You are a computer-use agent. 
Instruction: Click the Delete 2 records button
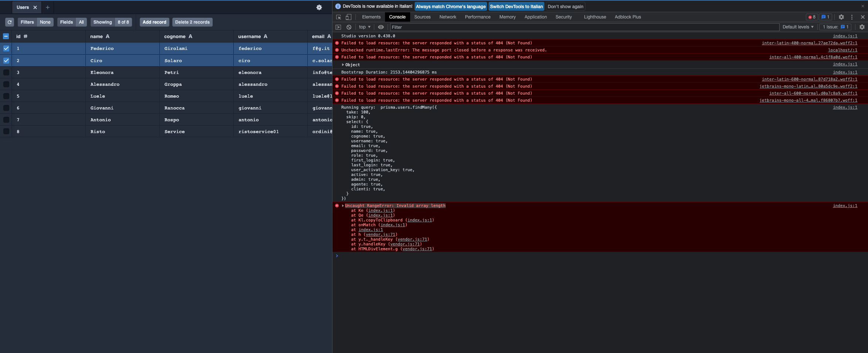click(192, 22)
